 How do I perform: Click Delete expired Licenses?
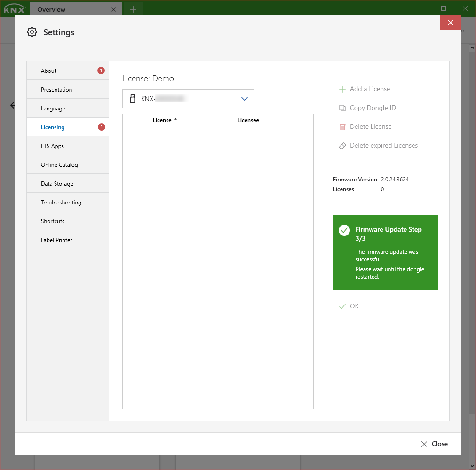point(378,146)
